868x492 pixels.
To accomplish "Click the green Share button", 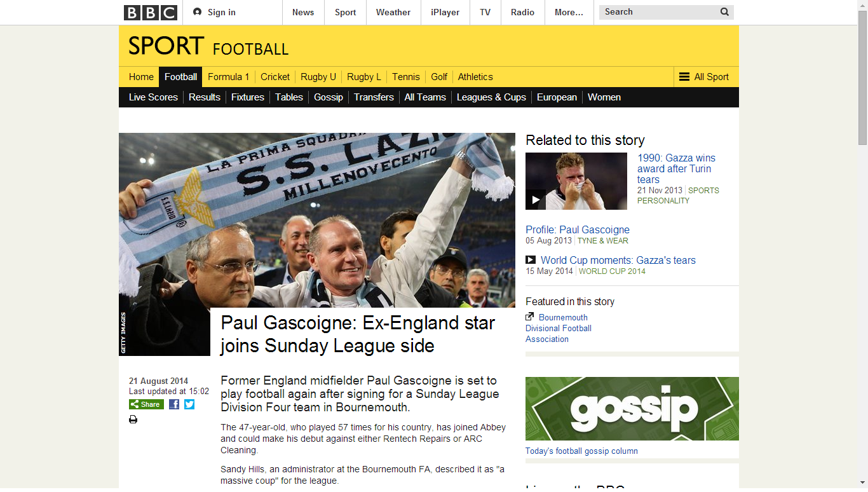I will 146,404.
